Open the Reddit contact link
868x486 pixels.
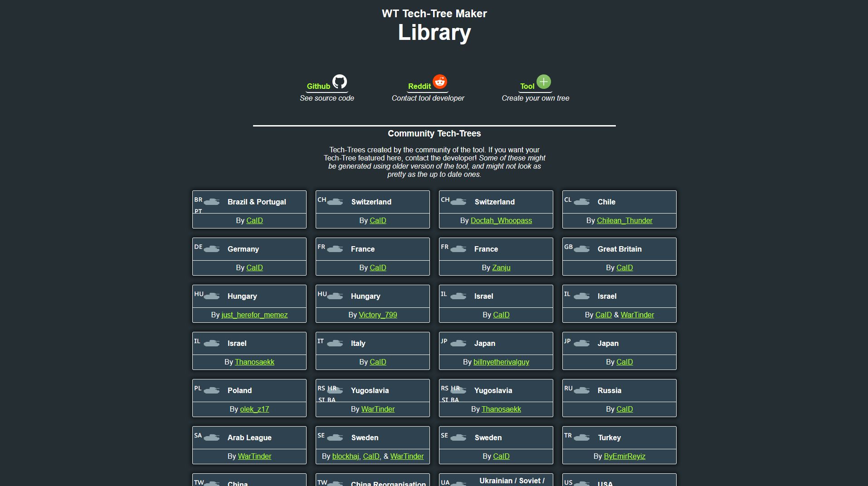[419, 86]
